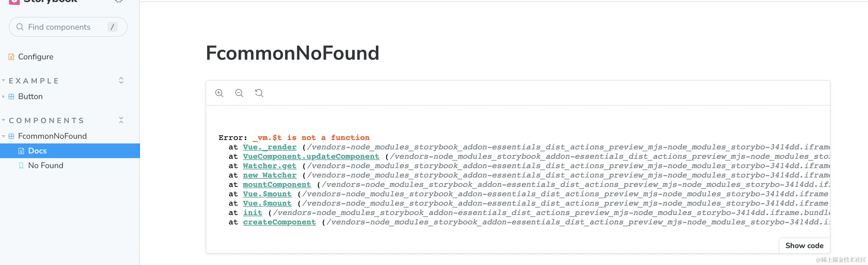Open the Vue._render stack trace link
The height and width of the screenshot is (265, 868).
(270, 147)
